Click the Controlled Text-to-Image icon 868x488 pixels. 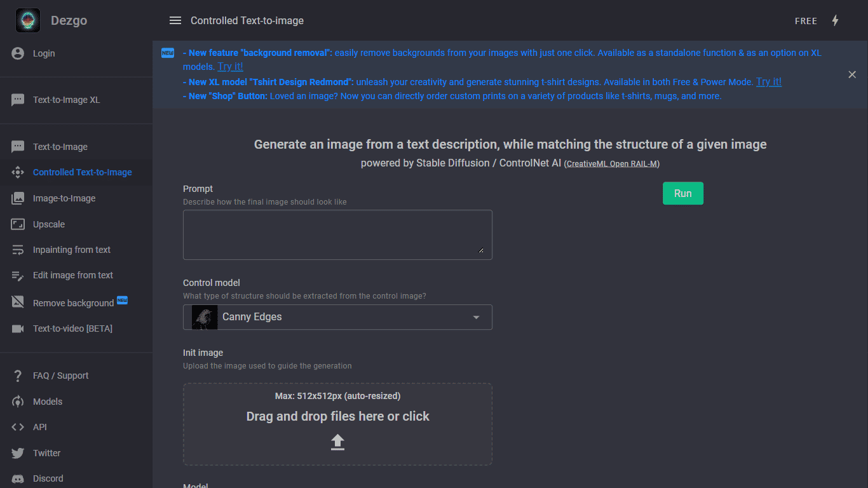(x=18, y=172)
